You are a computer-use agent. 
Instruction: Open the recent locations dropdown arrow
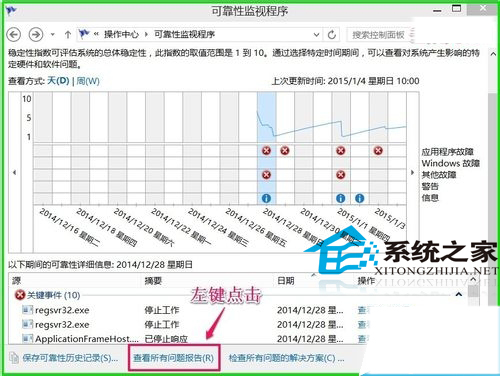coord(53,34)
